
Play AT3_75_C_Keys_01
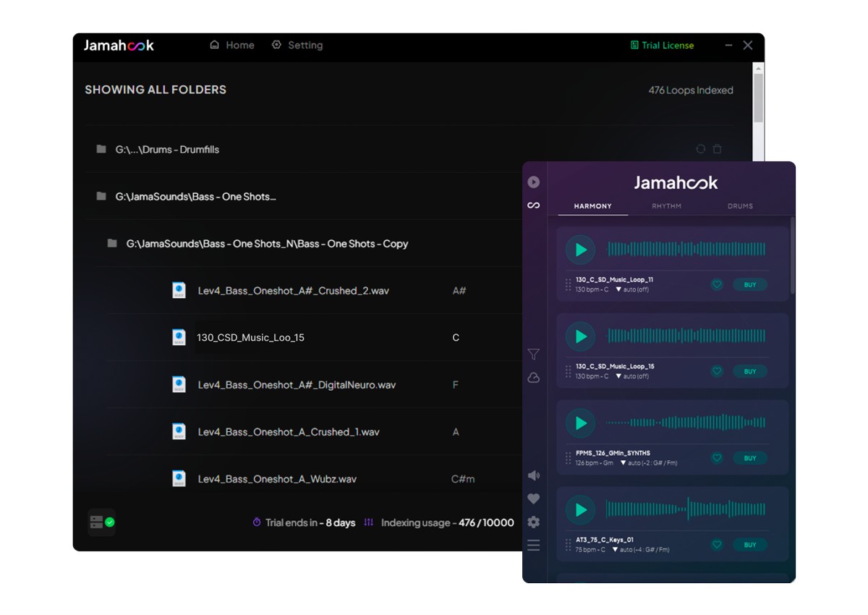[x=581, y=510]
